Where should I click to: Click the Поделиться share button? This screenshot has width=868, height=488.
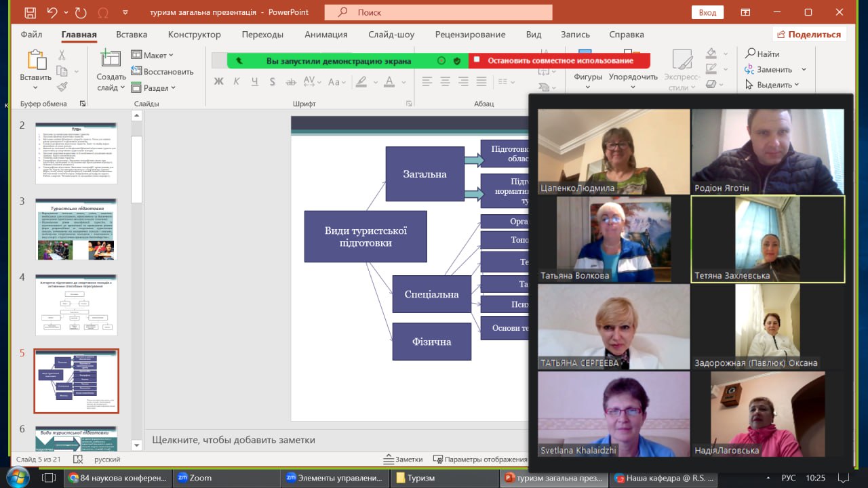click(x=809, y=35)
